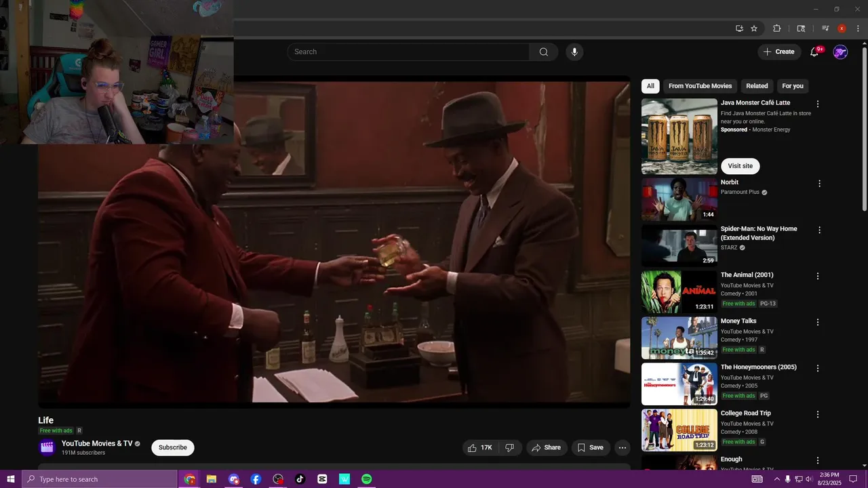Click the YouTube search magnifier button
This screenshot has height=488, width=868.
(544, 52)
